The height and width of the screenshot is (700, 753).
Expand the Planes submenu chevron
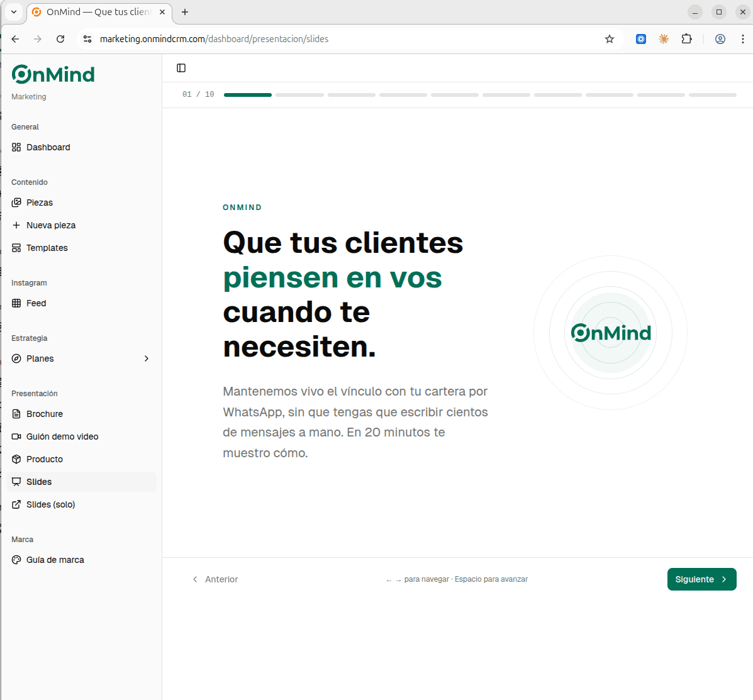[x=147, y=358]
